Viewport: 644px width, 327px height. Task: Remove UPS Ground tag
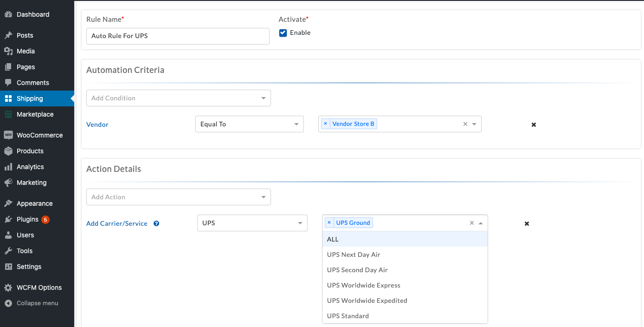tap(329, 222)
